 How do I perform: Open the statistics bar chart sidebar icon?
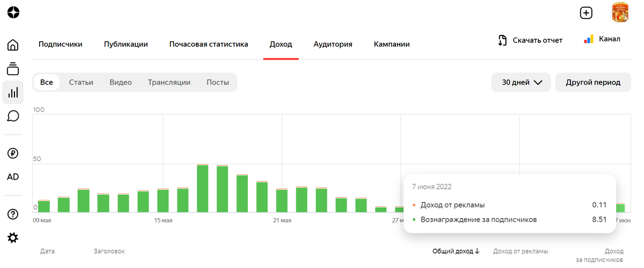pos(13,92)
